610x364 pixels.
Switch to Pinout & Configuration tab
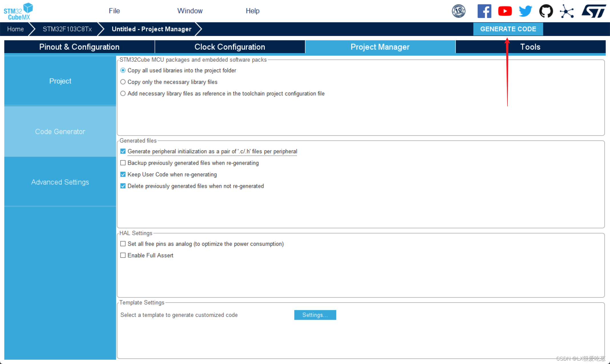click(x=79, y=47)
